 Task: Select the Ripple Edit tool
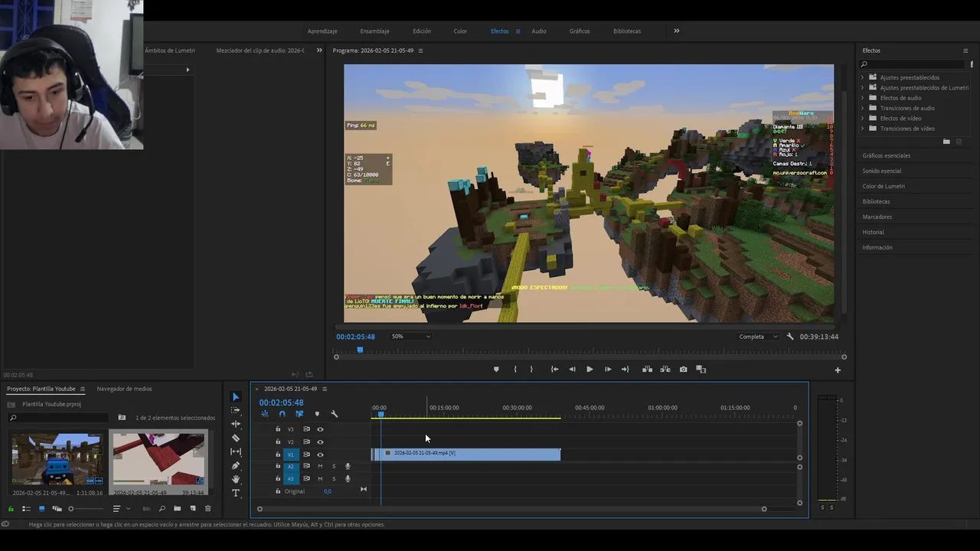point(236,424)
